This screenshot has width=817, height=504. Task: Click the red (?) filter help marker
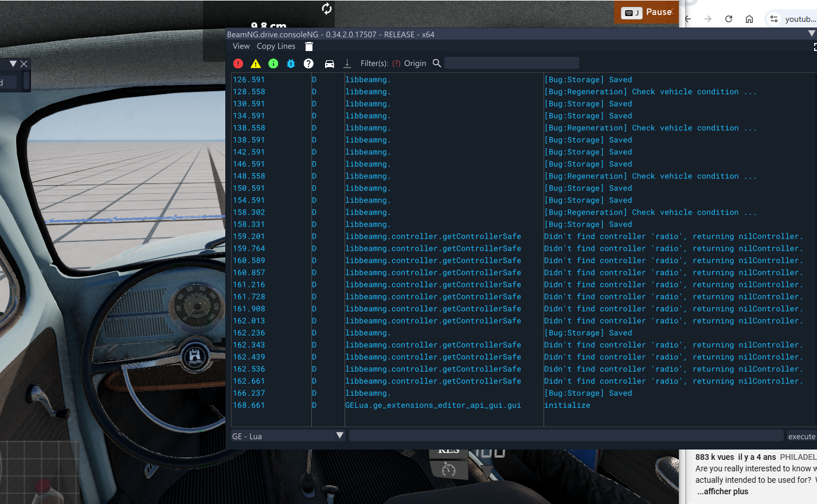pyautogui.click(x=396, y=64)
